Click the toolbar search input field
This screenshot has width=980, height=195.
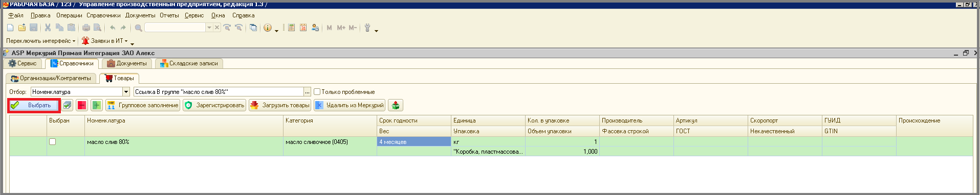175,28
